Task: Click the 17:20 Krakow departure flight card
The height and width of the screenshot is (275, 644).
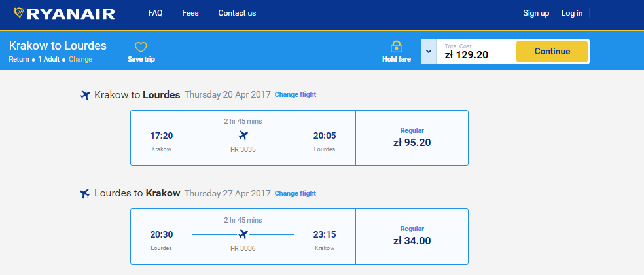Action: 243,137
